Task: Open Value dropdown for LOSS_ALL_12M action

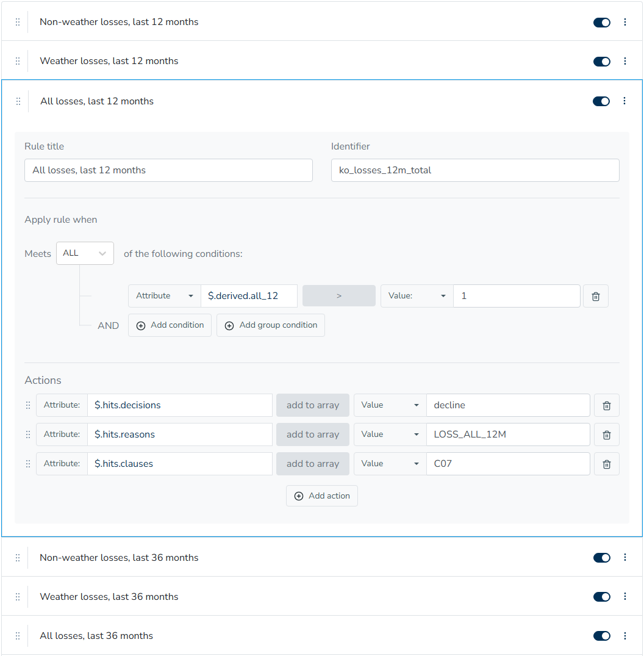Action: [x=390, y=434]
